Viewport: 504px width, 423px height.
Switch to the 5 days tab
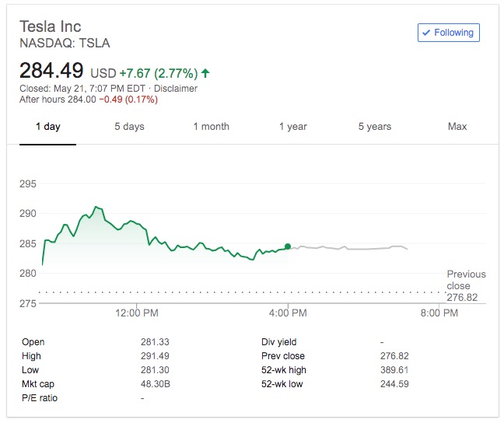point(129,127)
